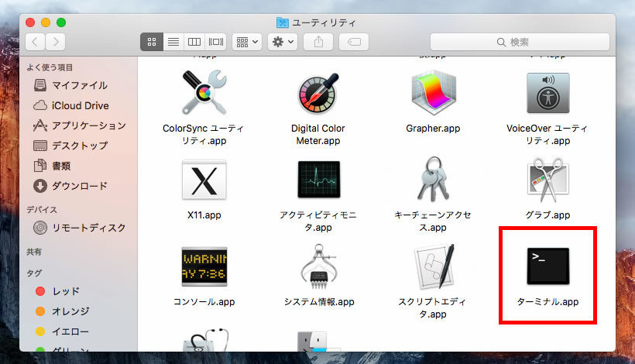Click the 共有 sidebar heading
635x364 pixels.
[x=34, y=252]
